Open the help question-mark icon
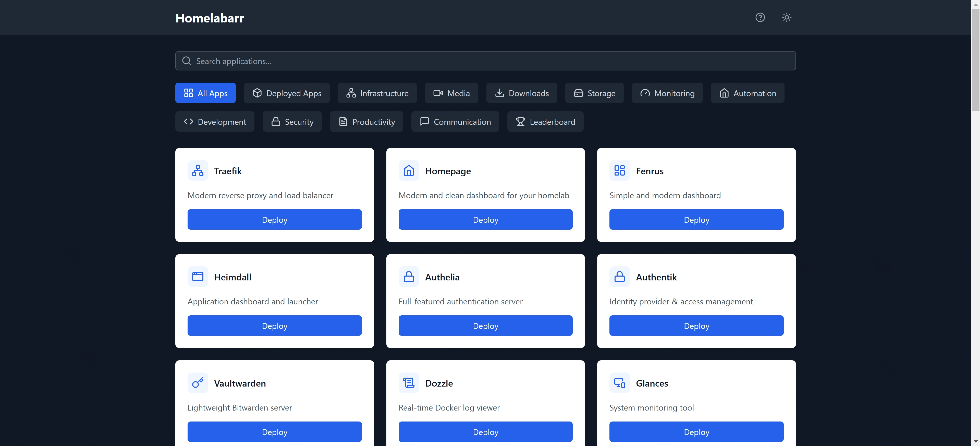This screenshot has width=980, height=446. click(x=760, y=18)
